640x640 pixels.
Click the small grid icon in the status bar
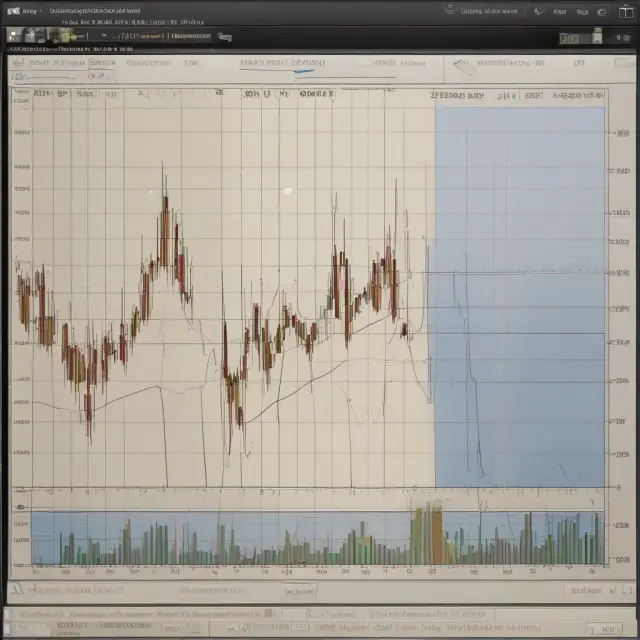click(269, 613)
